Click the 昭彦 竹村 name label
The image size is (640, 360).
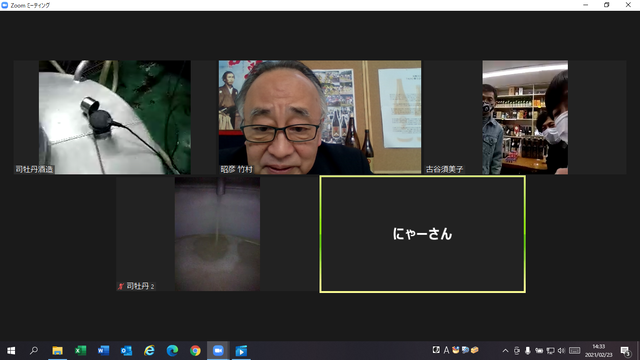(237, 169)
